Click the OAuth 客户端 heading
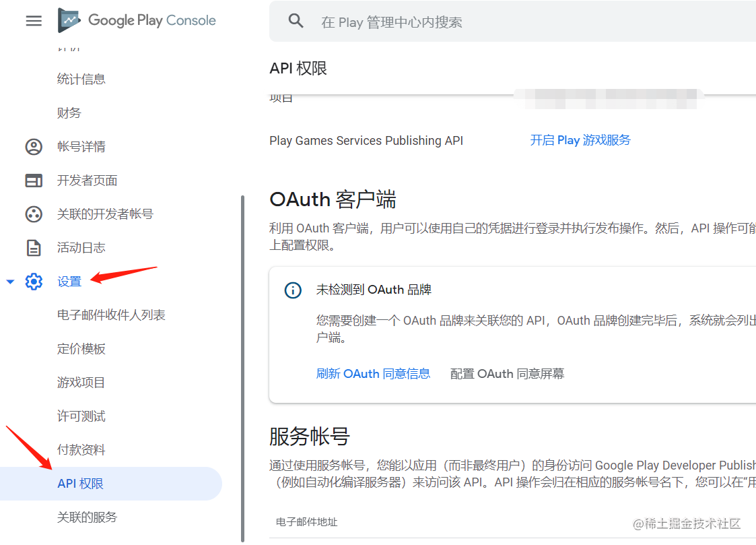 click(x=333, y=199)
